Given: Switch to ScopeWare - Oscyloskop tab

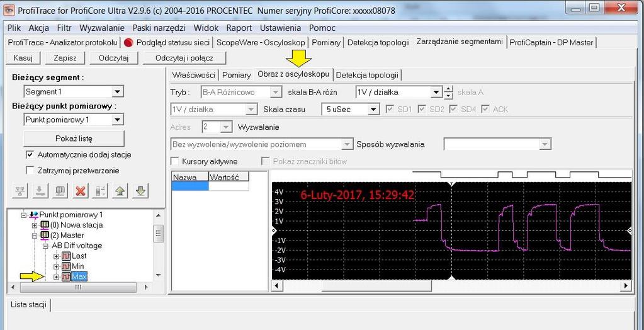Looking at the screenshot, I should (261, 42).
